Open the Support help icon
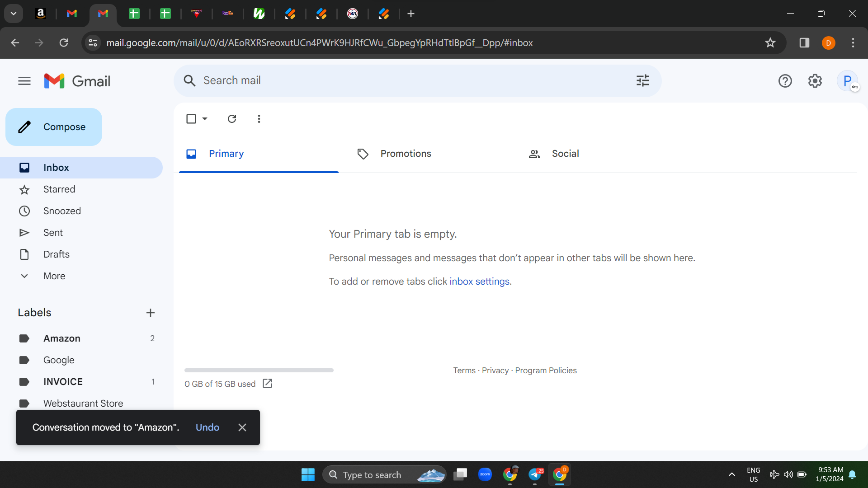Screen dimensions: 868x488 785,81
